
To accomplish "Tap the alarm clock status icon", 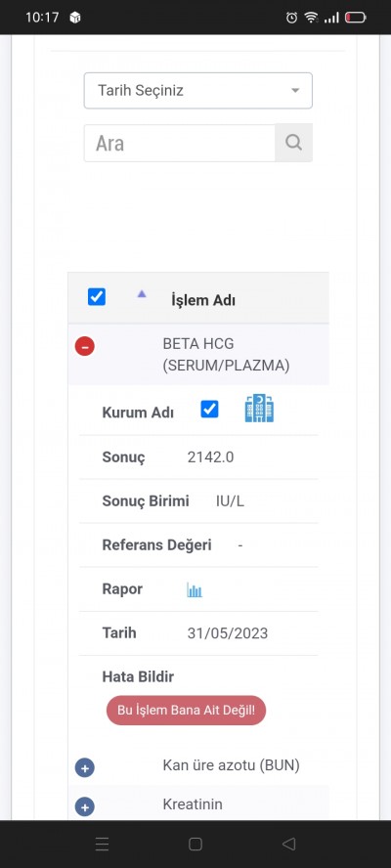I will (x=291, y=18).
